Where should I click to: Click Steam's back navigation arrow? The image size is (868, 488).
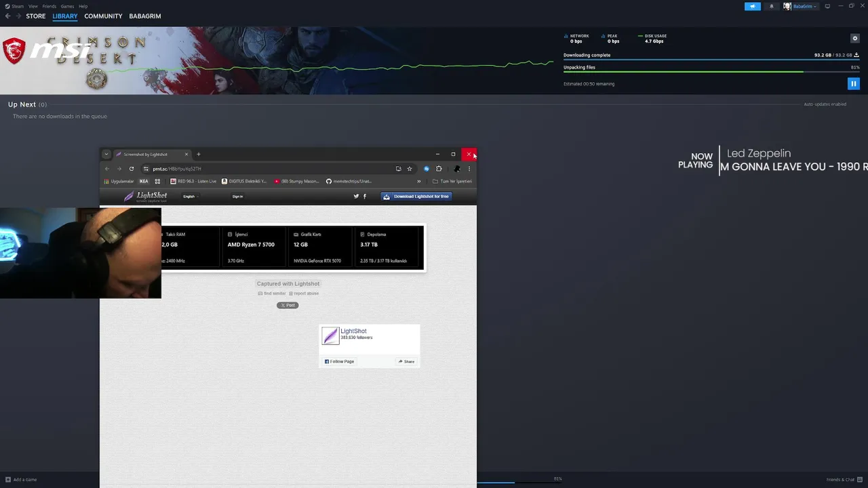click(7, 16)
